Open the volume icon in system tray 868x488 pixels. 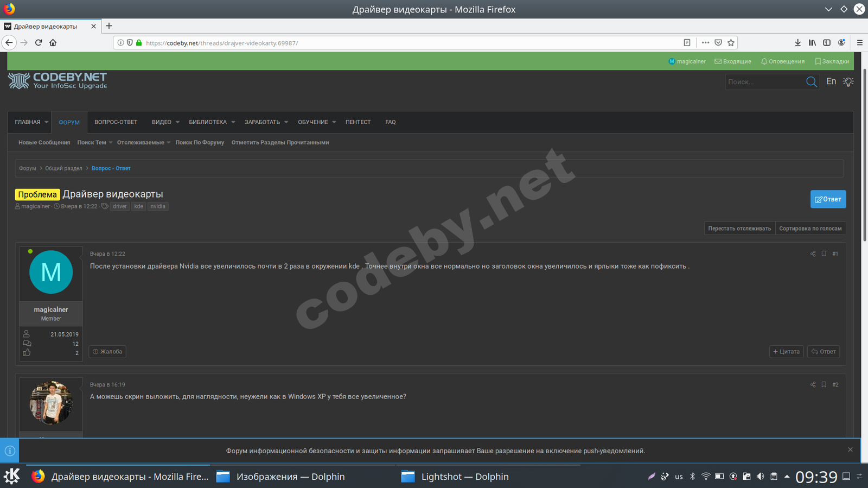(x=760, y=477)
